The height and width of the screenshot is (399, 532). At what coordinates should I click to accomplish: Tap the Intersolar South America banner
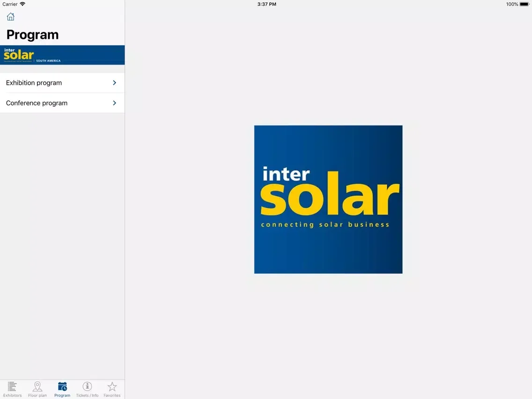point(62,55)
